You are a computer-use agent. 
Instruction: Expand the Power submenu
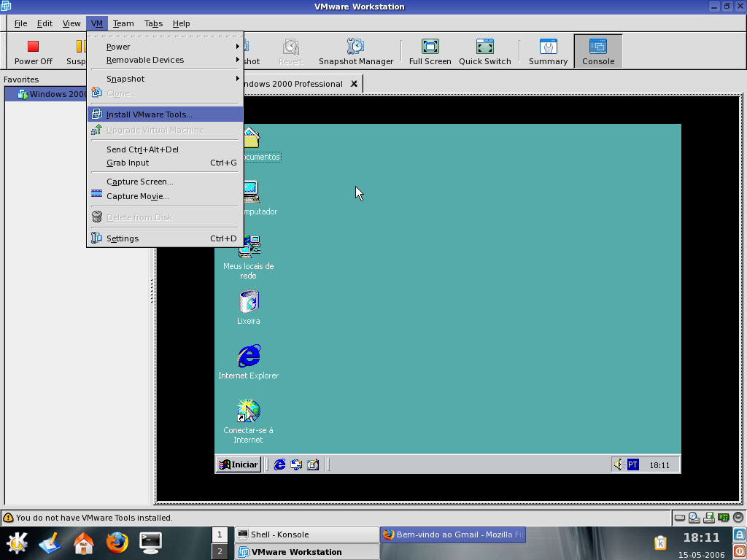(x=165, y=47)
